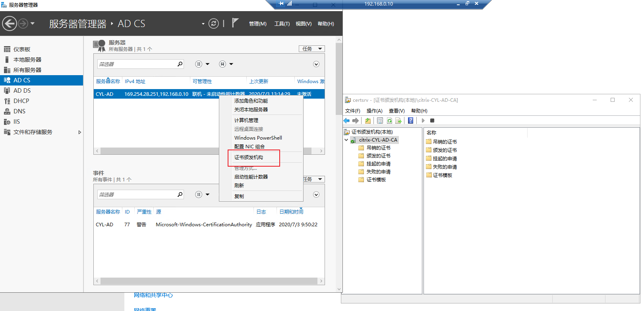Click the export list icon in certsrv toolbar
The height and width of the screenshot is (311, 644).
(398, 121)
